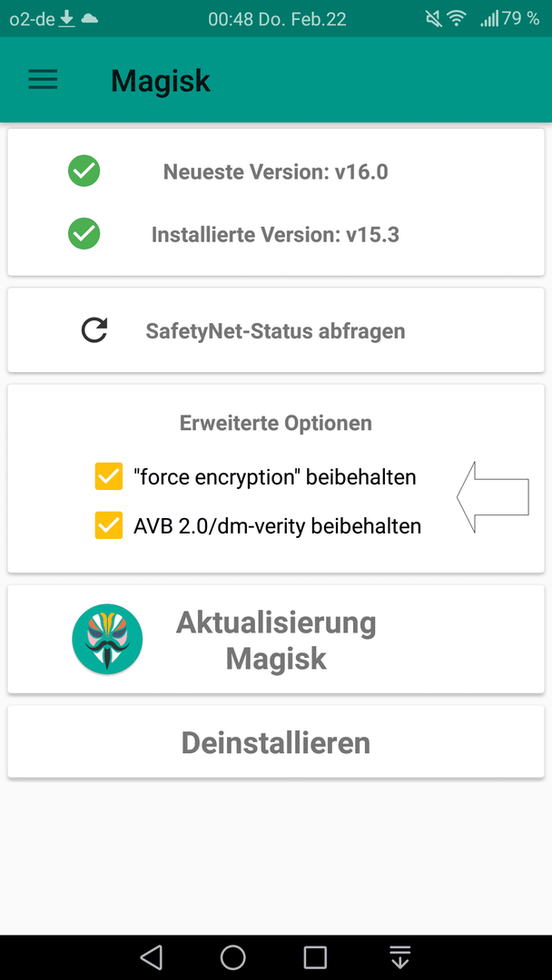Viewport: 552px width, 980px height.
Task: Tap SafetyNet-Status abfragen text
Action: [x=276, y=330]
